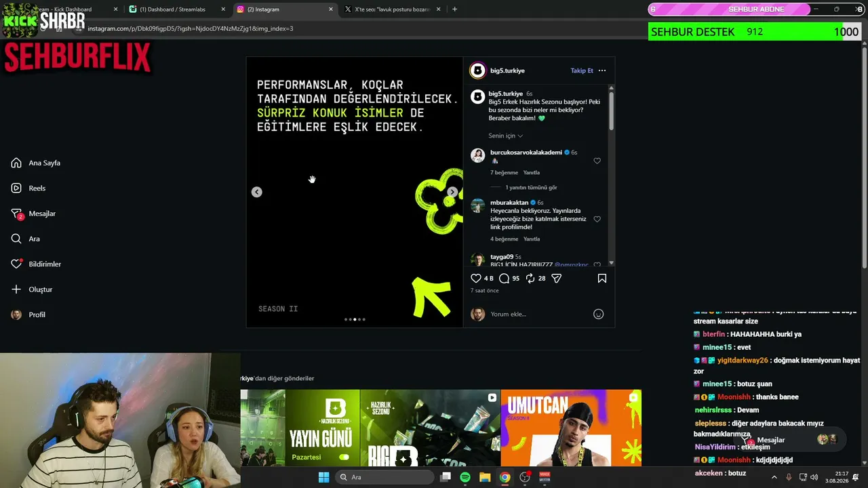Open tayga09's profile from comment

tap(502, 257)
